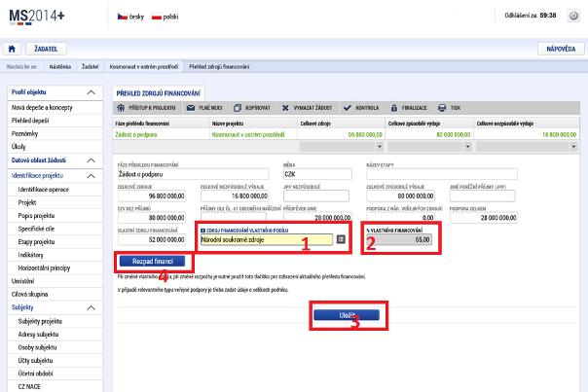The width and height of the screenshot is (588, 392).
Task: Click Podpora celkem 28 000 000,00 field
Action: pyautogui.click(x=484, y=218)
